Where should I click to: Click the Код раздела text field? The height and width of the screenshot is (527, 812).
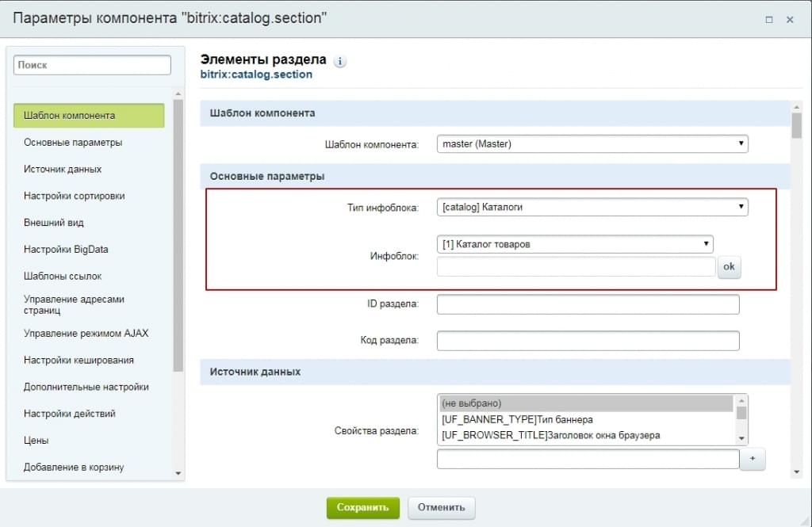[588, 341]
